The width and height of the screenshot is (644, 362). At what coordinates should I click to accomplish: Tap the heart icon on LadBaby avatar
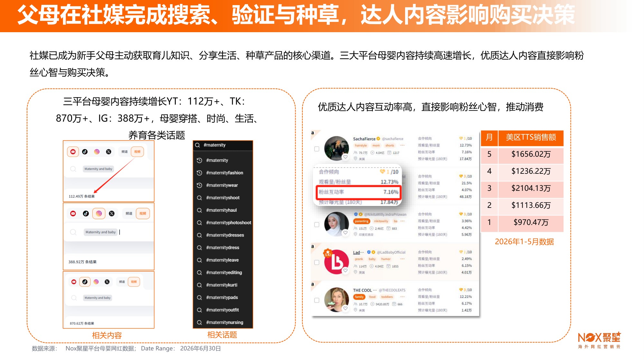coord(346,271)
